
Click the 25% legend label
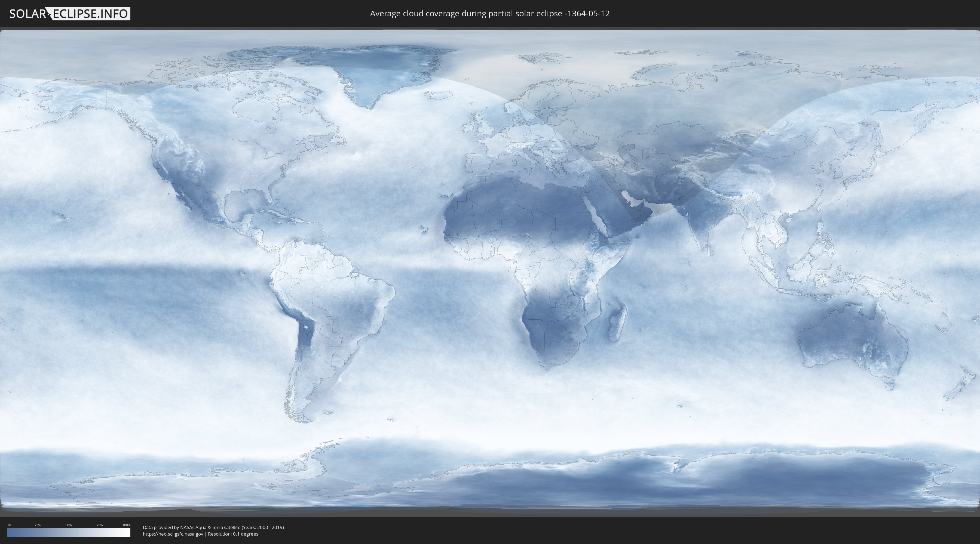pos(38,525)
